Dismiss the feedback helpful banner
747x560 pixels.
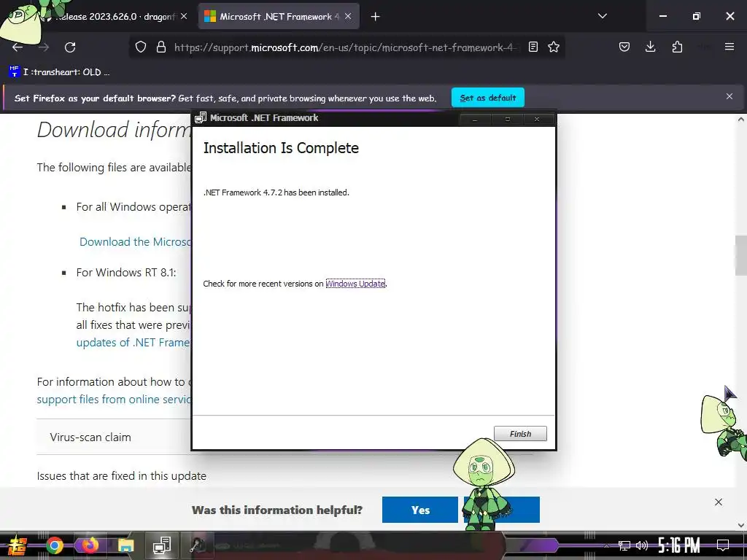coord(719,502)
